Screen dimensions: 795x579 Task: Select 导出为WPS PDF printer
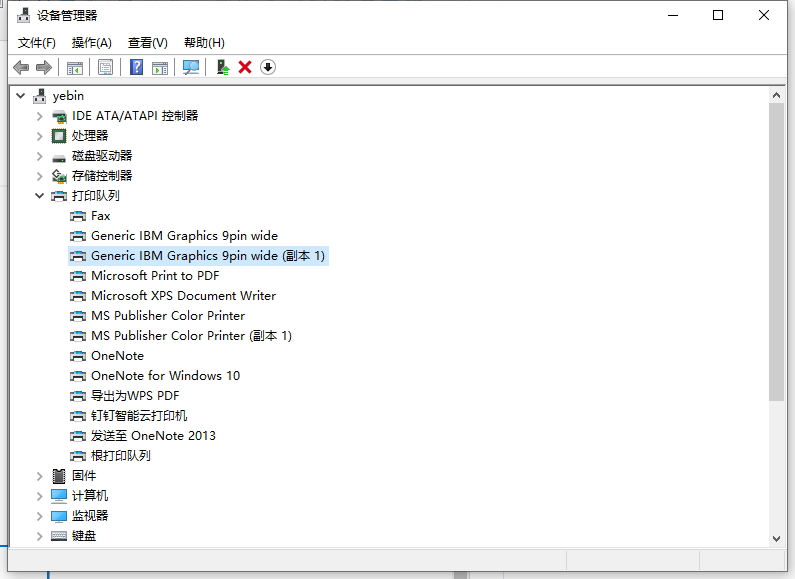(135, 396)
